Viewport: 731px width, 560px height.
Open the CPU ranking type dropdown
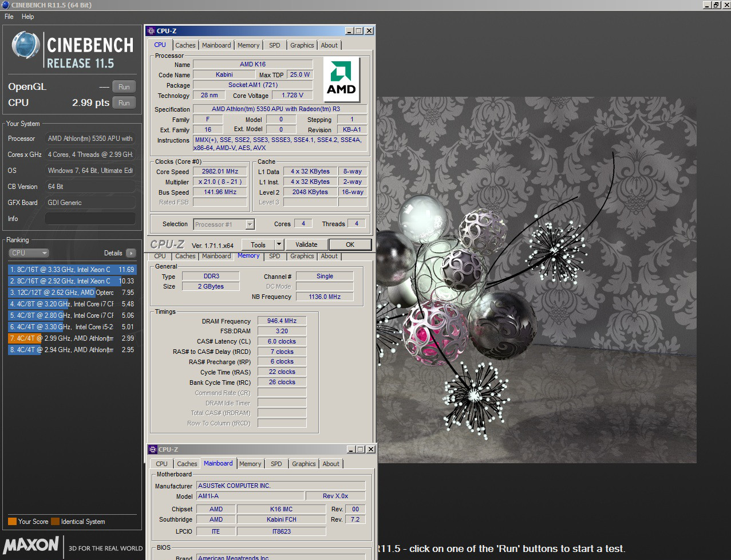click(29, 253)
